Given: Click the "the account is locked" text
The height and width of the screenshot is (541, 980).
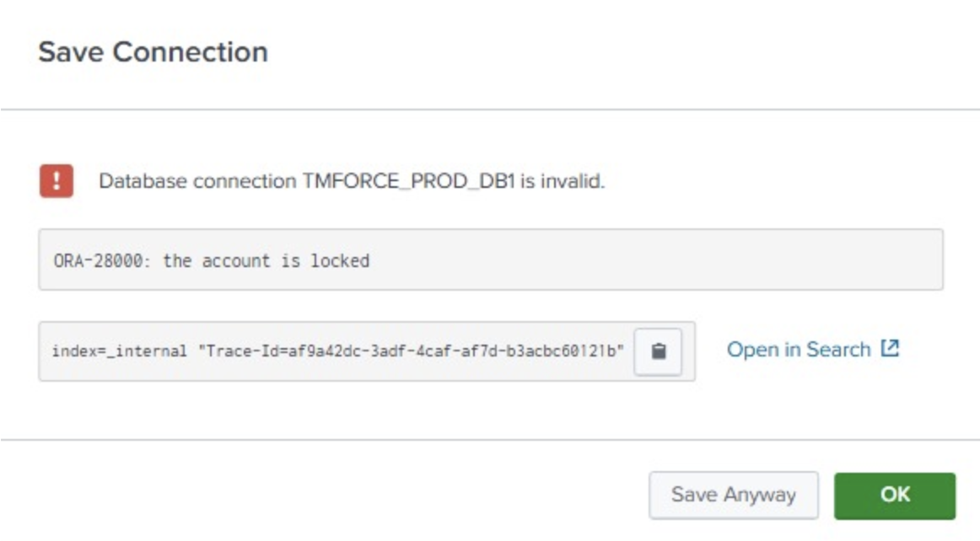Looking at the screenshot, I should (267, 260).
